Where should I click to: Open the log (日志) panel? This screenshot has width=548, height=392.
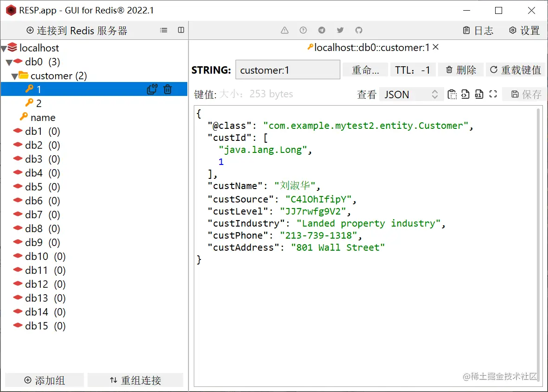(x=478, y=31)
